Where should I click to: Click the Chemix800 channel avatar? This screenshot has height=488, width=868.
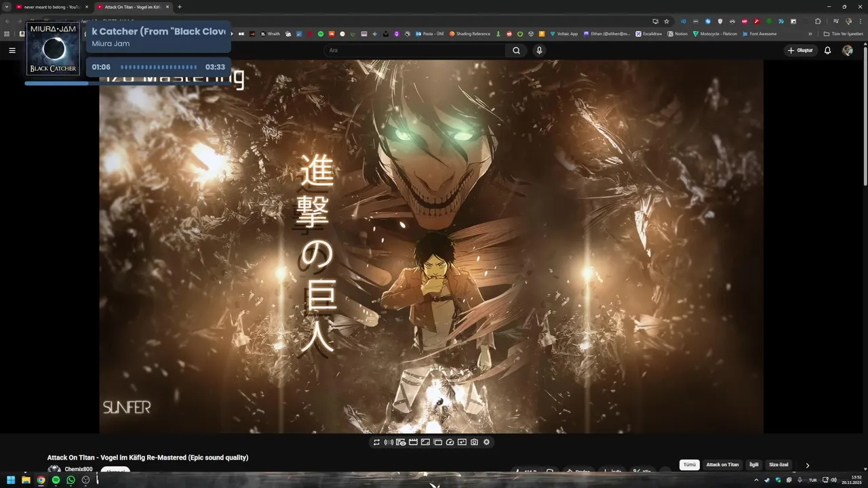tap(54, 469)
